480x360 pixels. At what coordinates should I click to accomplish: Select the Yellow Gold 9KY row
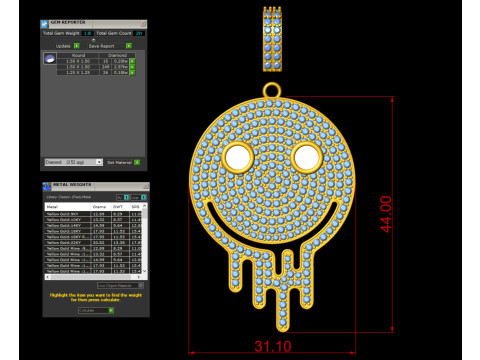[93, 214]
